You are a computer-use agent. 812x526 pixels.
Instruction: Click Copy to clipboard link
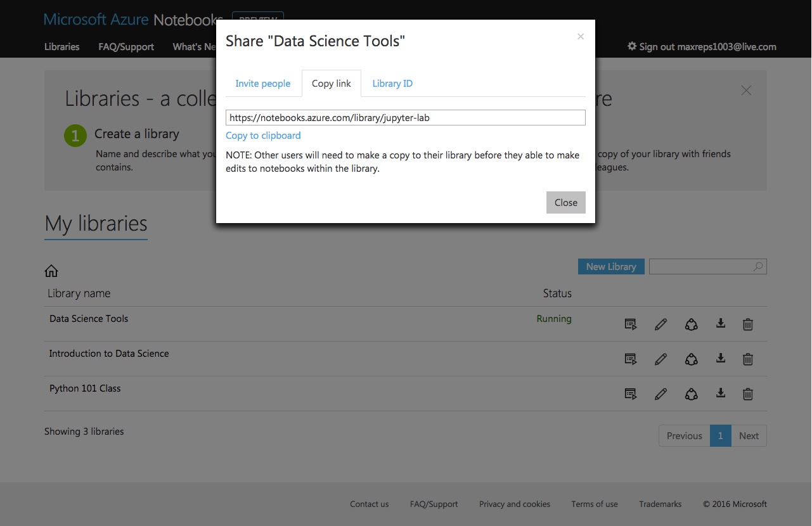click(x=263, y=136)
